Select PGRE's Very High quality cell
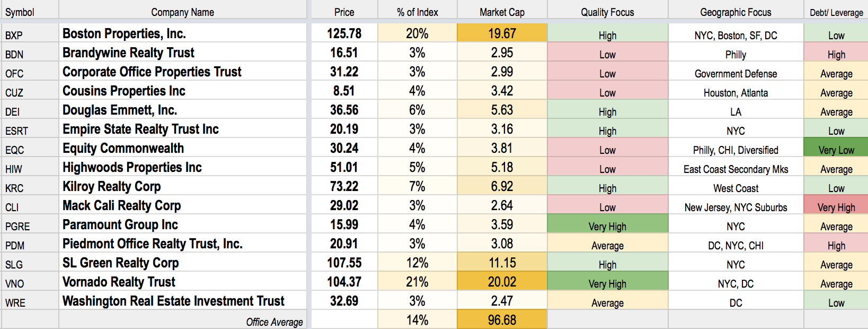868x329 pixels. [607, 224]
